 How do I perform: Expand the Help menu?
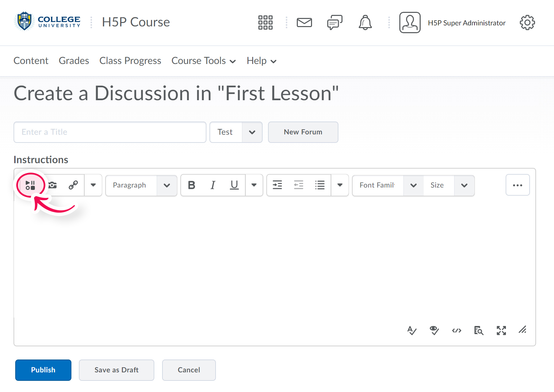coord(262,61)
